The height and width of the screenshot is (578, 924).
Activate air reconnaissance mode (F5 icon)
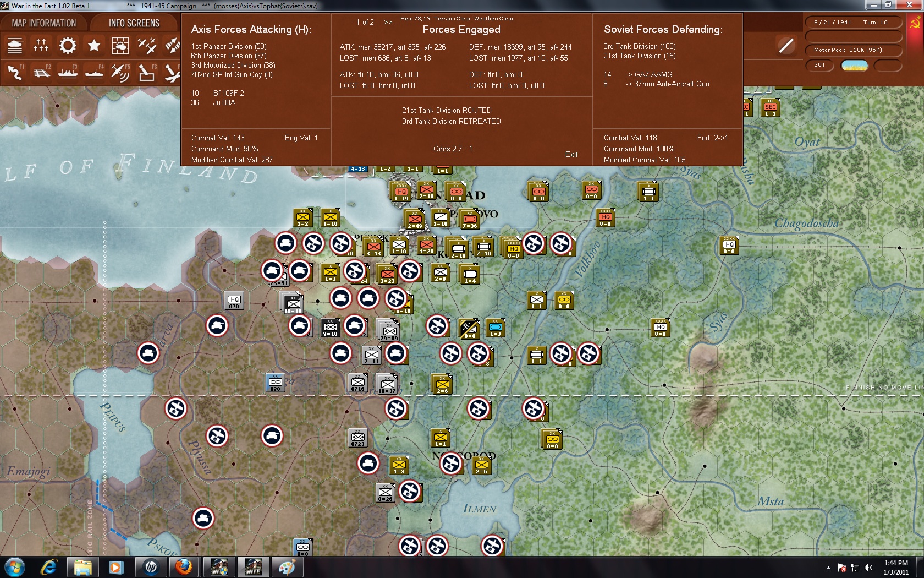pos(118,72)
